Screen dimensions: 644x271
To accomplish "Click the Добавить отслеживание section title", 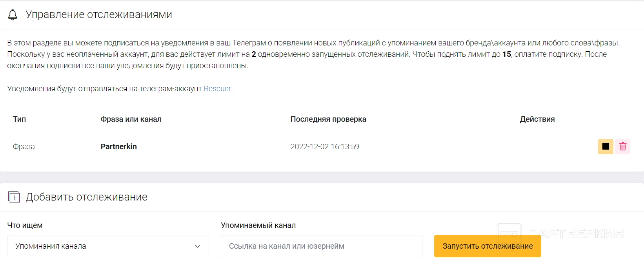I will coord(87,197).
